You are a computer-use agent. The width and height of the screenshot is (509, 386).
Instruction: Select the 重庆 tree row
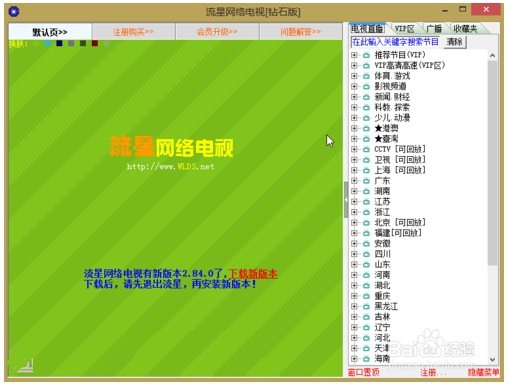pyautogui.click(x=382, y=296)
